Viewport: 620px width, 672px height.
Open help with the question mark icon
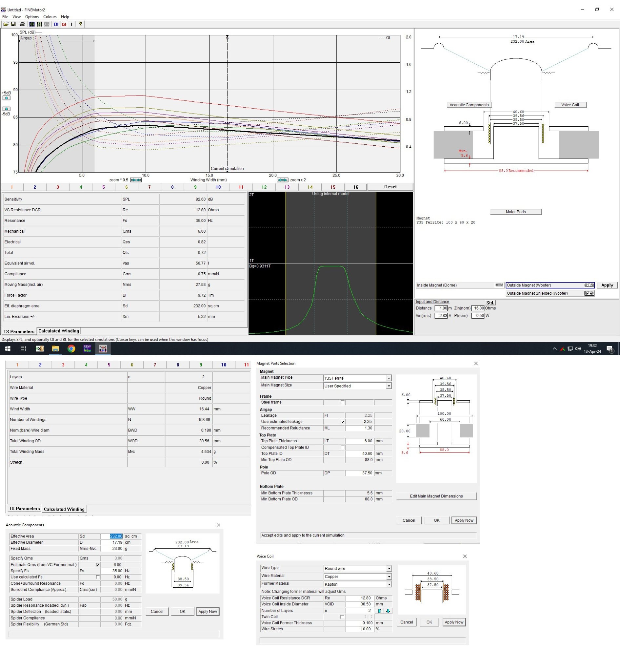click(80, 24)
